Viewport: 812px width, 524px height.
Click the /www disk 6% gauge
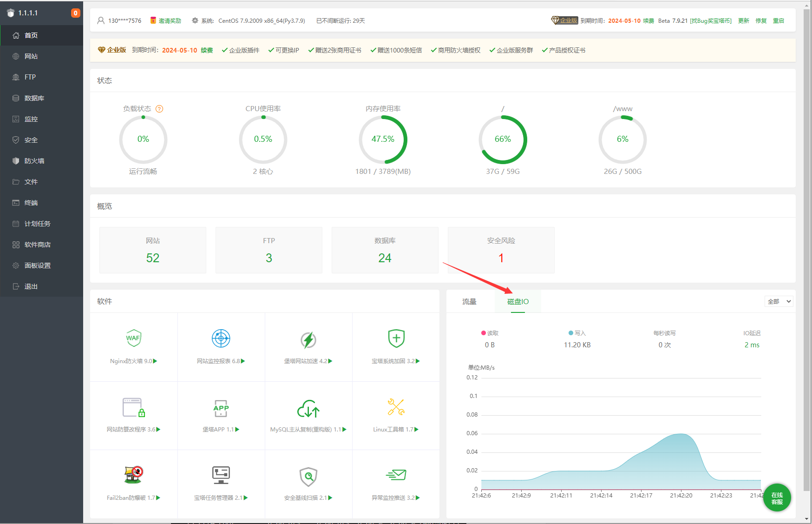click(622, 139)
